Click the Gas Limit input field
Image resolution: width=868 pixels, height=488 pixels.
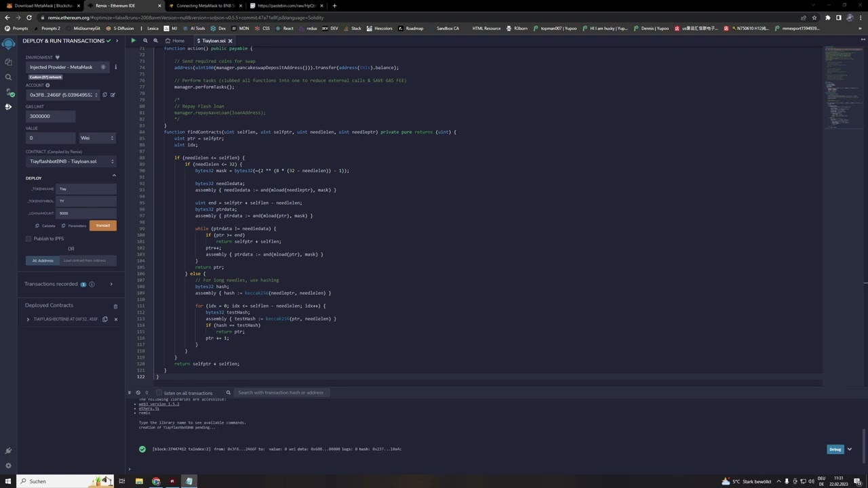[x=50, y=116]
